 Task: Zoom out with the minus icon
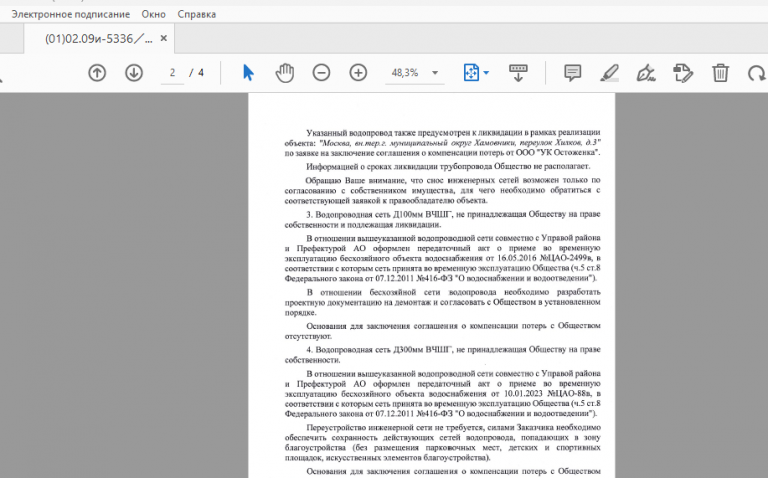(x=321, y=73)
